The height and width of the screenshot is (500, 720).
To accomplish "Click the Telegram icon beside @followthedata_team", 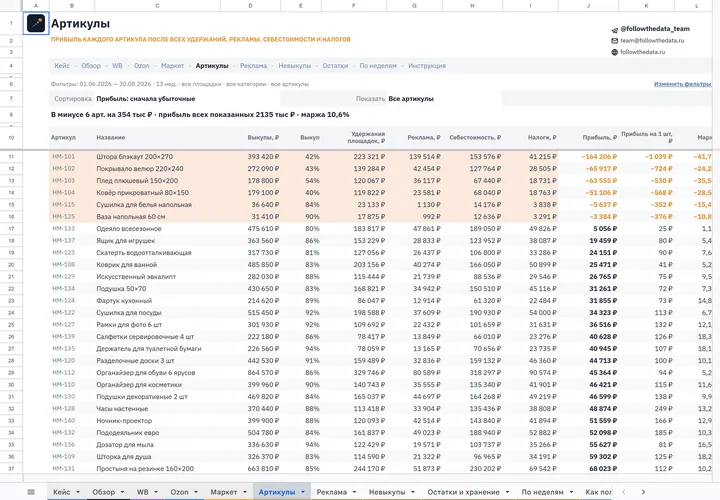I will coord(614,30).
